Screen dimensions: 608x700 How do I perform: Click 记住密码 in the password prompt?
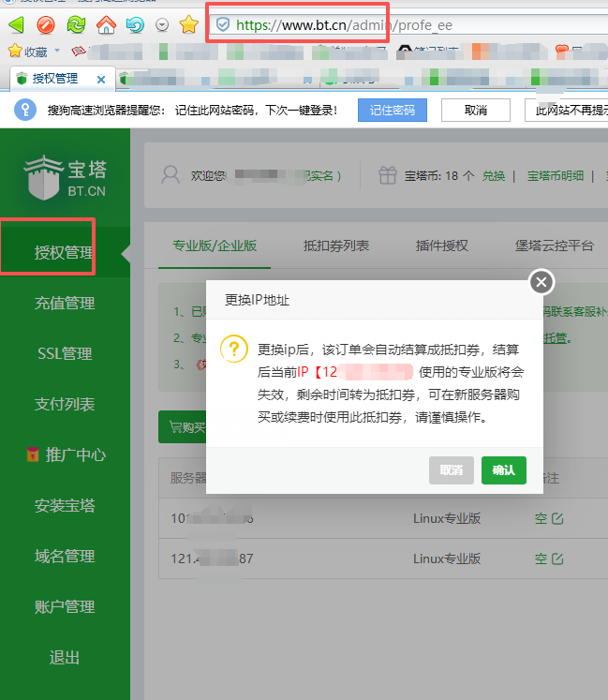click(392, 110)
